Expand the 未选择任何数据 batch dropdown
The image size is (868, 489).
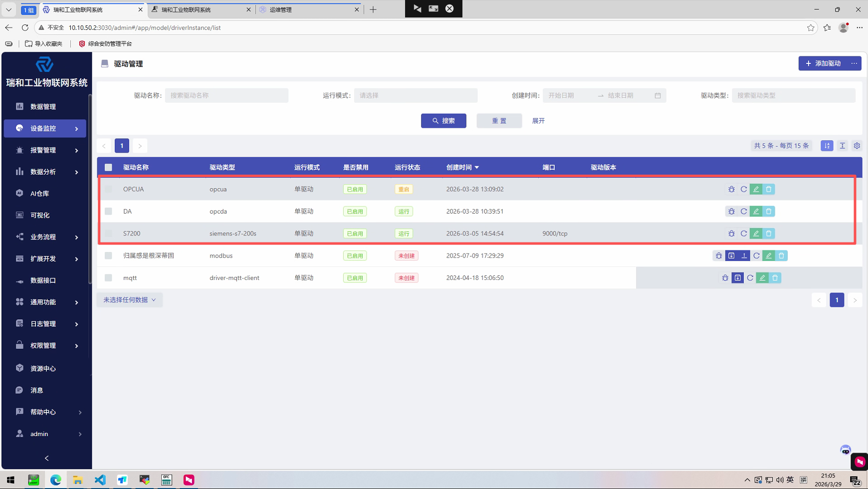coord(130,300)
